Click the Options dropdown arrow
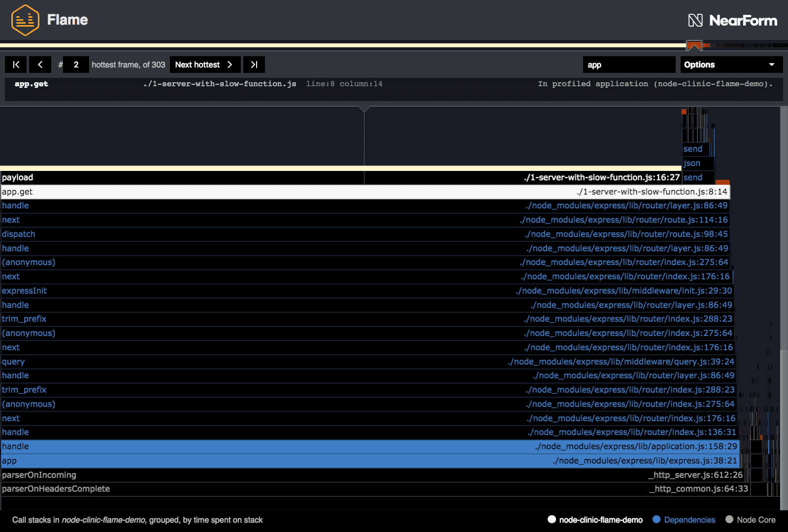The height and width of the screenshot is (532, 788). coord(771,64)
